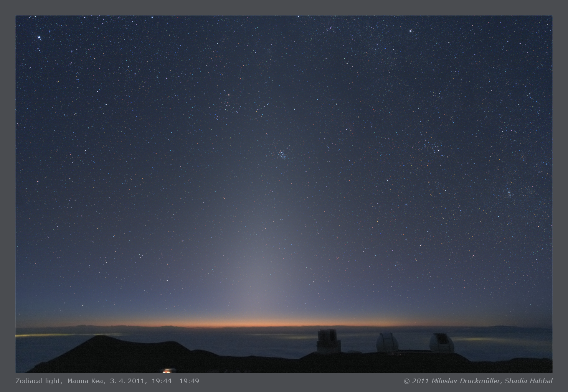The image size is (568, 392).
Task: Click the date "3. 4. 2011" in the caption
Action: 127,381
